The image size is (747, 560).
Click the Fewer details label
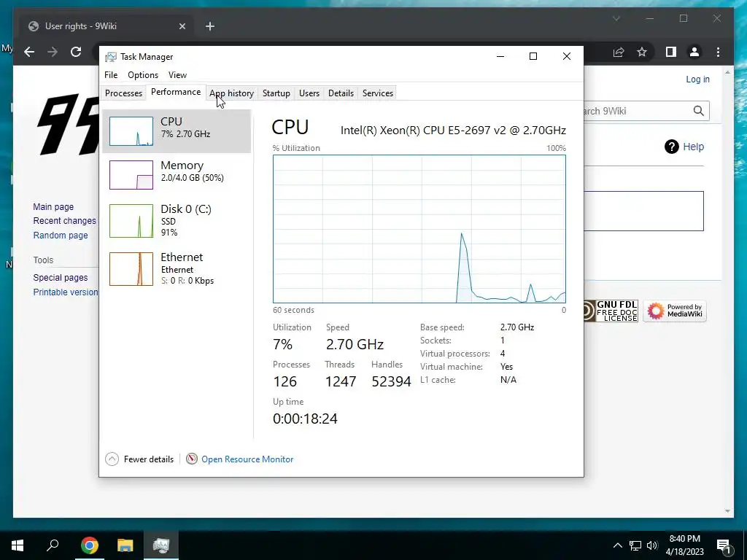point(149,459)
